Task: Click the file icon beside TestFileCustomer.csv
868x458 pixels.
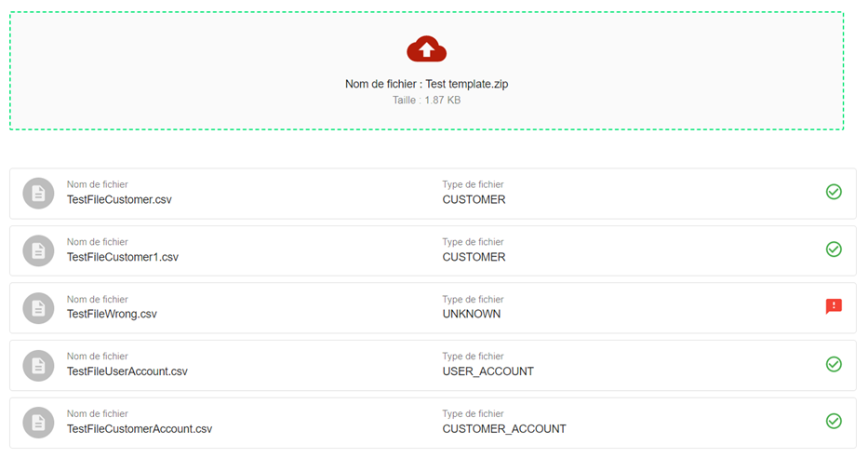Action: pyautogui.click(x=38, y=193)
